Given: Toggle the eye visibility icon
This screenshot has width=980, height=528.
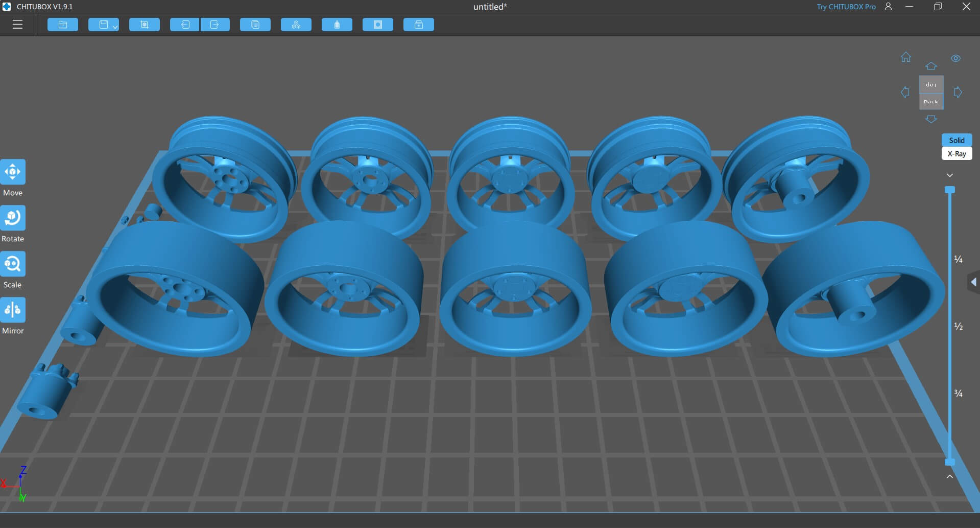Looking at the screenshot, I should [x=955, y=58].
